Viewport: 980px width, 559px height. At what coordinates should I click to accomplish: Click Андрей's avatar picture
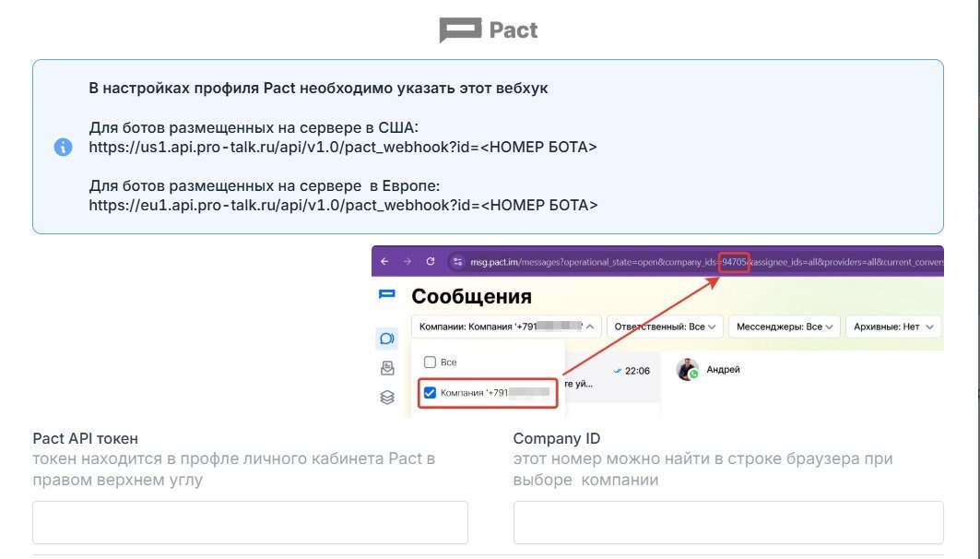[x=687, y=369]
